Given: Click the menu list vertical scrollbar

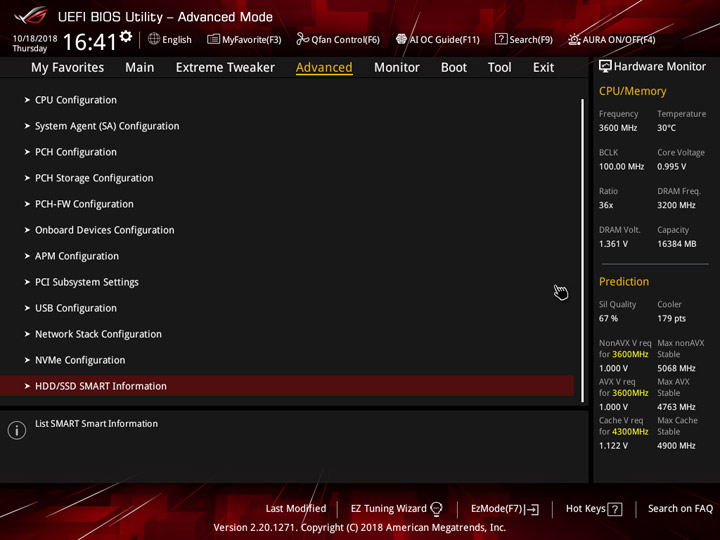Looking at the screenshot, I should pyautogui.click(x=582, y=250).
